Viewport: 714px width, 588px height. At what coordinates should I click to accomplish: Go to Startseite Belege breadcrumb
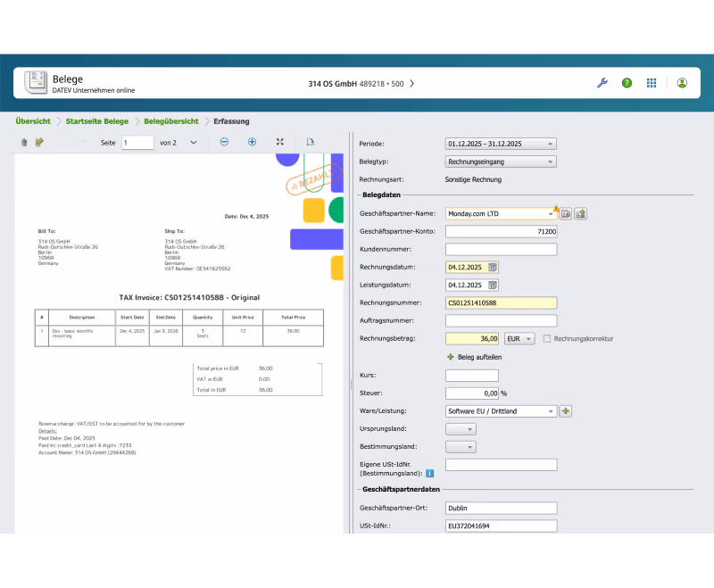click(x=97, y=121)
